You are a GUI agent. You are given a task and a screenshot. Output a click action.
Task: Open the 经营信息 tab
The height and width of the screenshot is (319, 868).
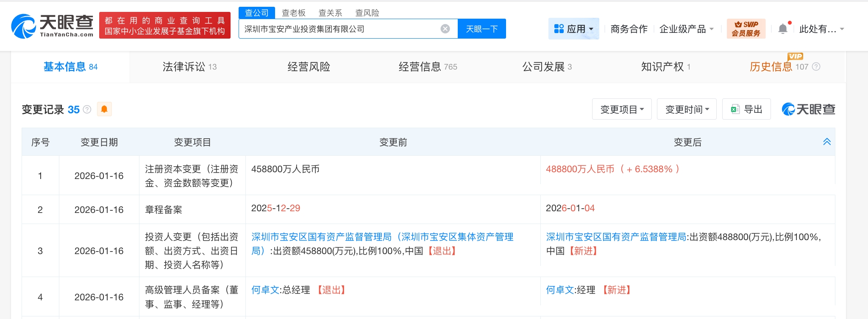[428, 67]
